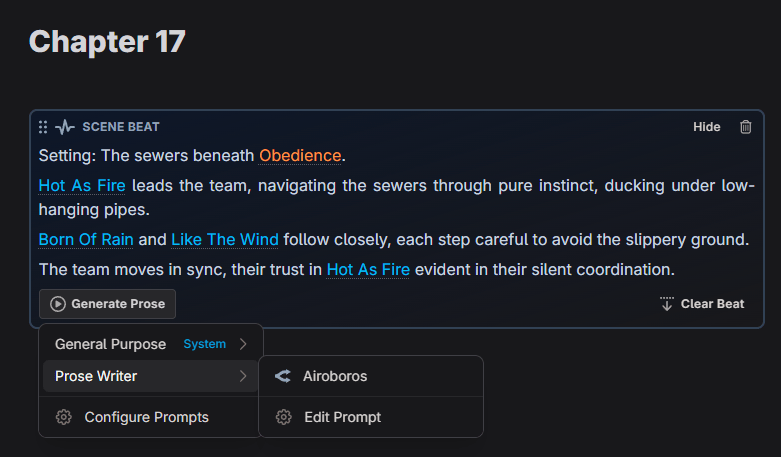Click the gear icon beside Configure Prompts
Screen dimensions: 781x457
point(64,417)
